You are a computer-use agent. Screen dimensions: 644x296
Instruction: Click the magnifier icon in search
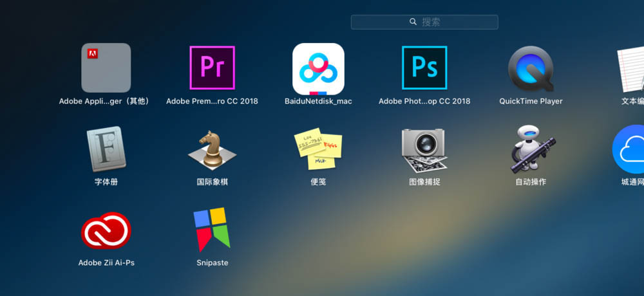[x=413, y=22]
